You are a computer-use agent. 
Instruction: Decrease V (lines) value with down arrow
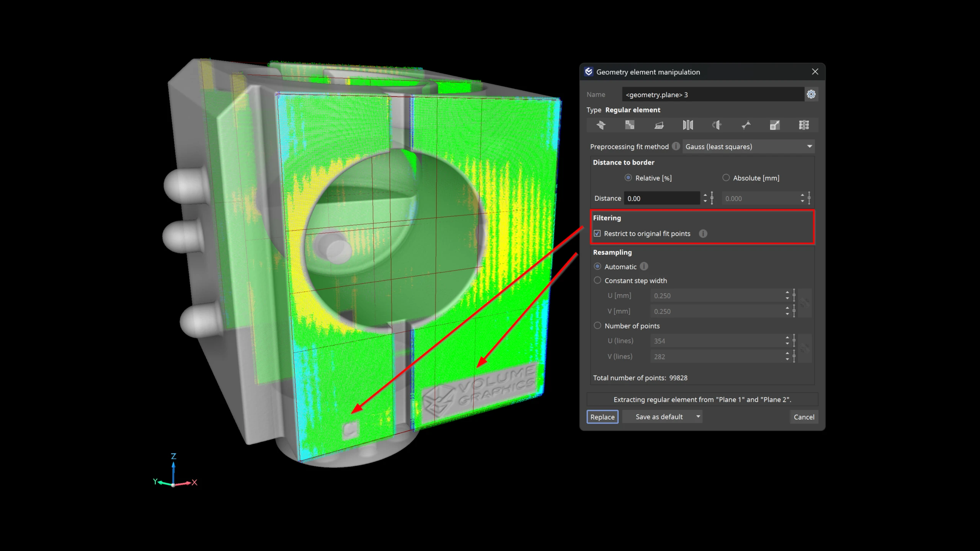point(787,359)
